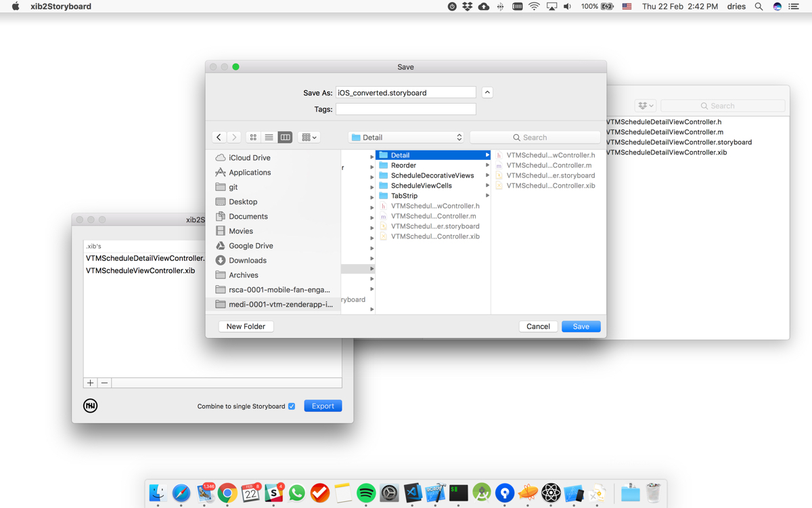Select VTMScheduleDetailViewController.storyboard in back window
The height and width of the screenshot is (508, 812).
[x=679, y=142]
